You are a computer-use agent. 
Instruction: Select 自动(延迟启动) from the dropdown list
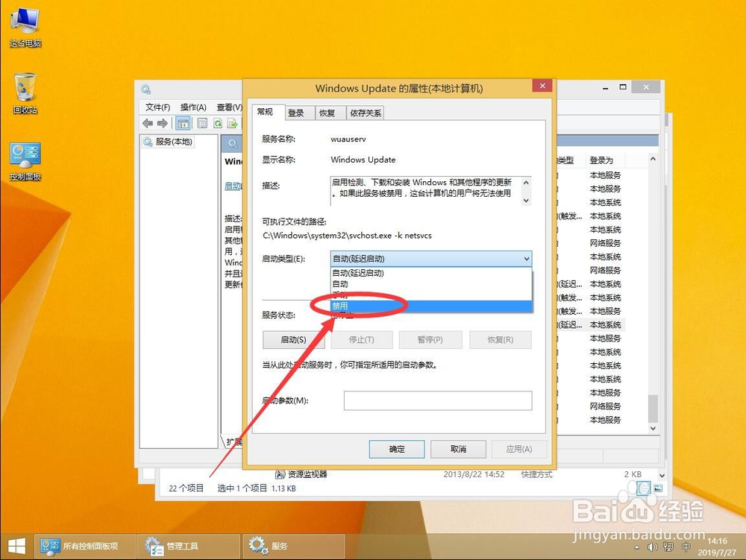pyautogui.click(x=431, y=273)
